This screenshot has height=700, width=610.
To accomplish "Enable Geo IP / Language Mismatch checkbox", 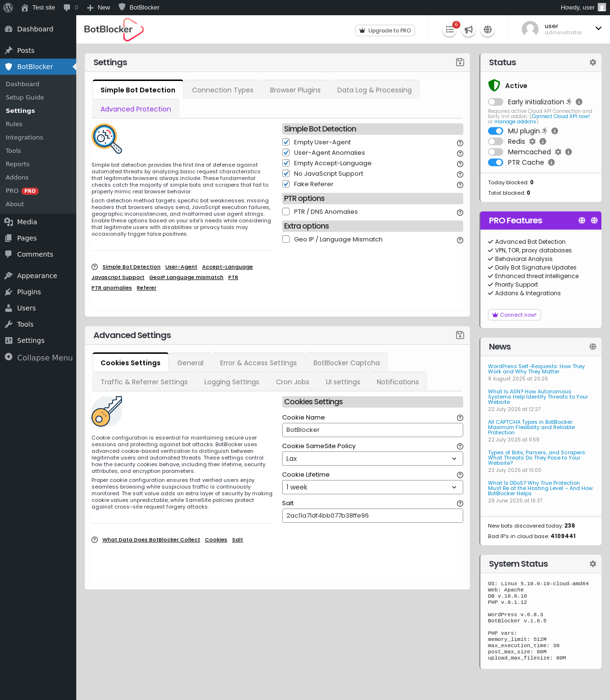I will pos(286,239).
